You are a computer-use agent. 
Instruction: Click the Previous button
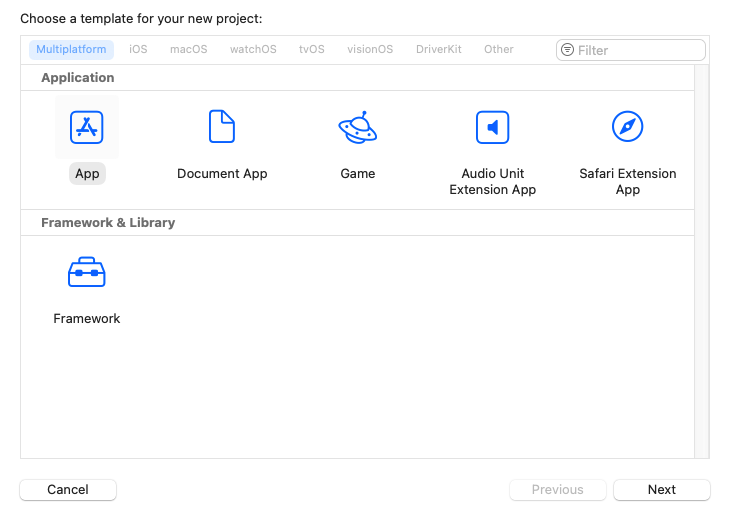(558, 490)
